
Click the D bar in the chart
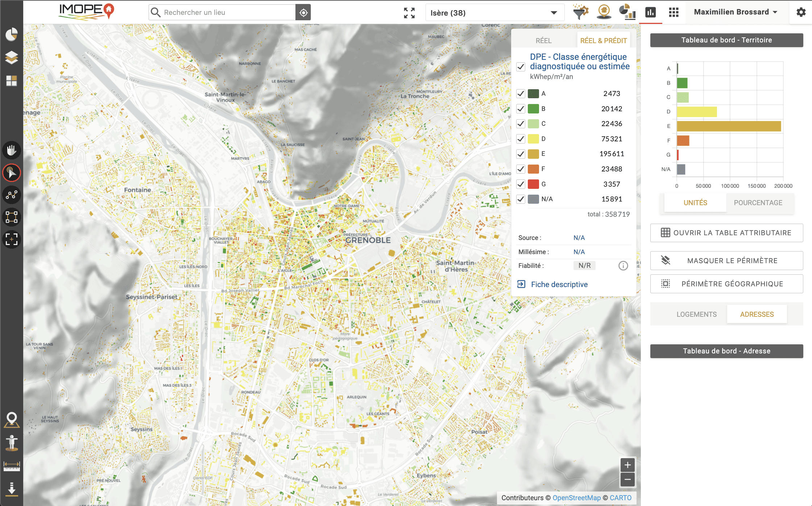coord(697,112)
